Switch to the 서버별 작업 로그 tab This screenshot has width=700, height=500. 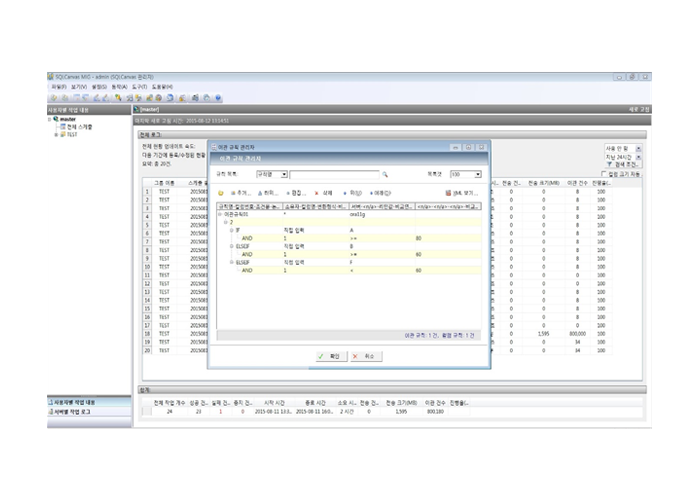pyautogui.click(x=89, y=412)
